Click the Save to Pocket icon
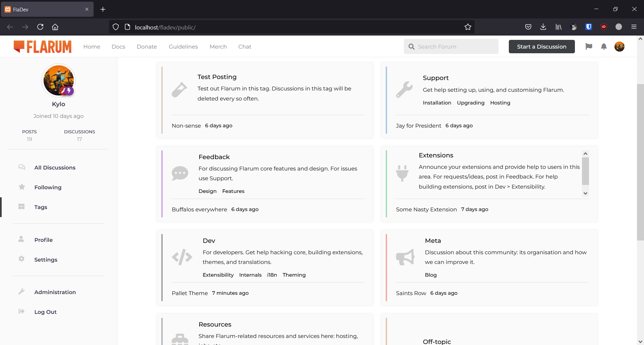The height and width of the screenshot is (345, 644). [528, 27]
